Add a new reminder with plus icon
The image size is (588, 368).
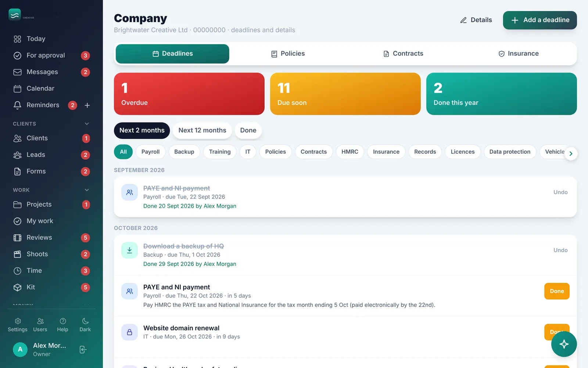(x=87, y=105)
